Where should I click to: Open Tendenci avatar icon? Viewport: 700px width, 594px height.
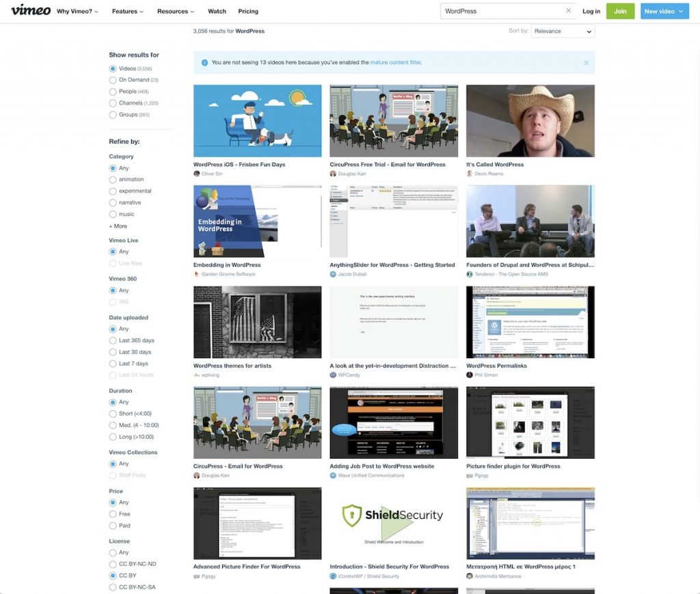469,274
